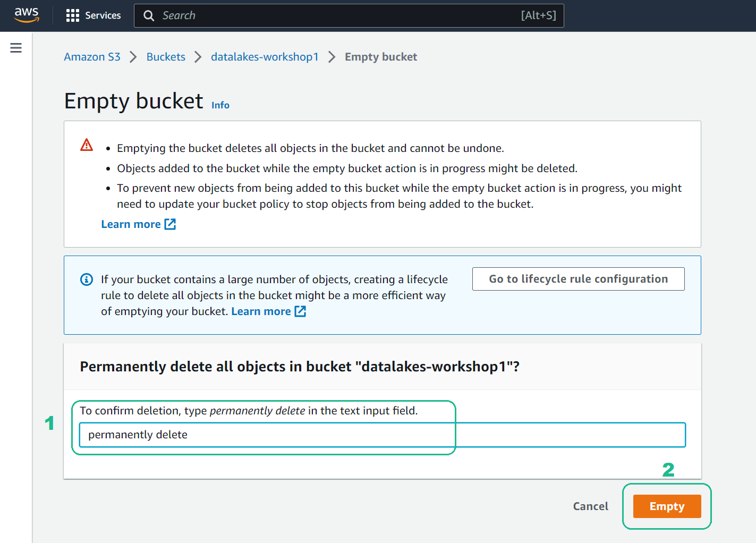Open Learn more in the warning box
This screenshot has height=543, width=756.
coord(131,224)
